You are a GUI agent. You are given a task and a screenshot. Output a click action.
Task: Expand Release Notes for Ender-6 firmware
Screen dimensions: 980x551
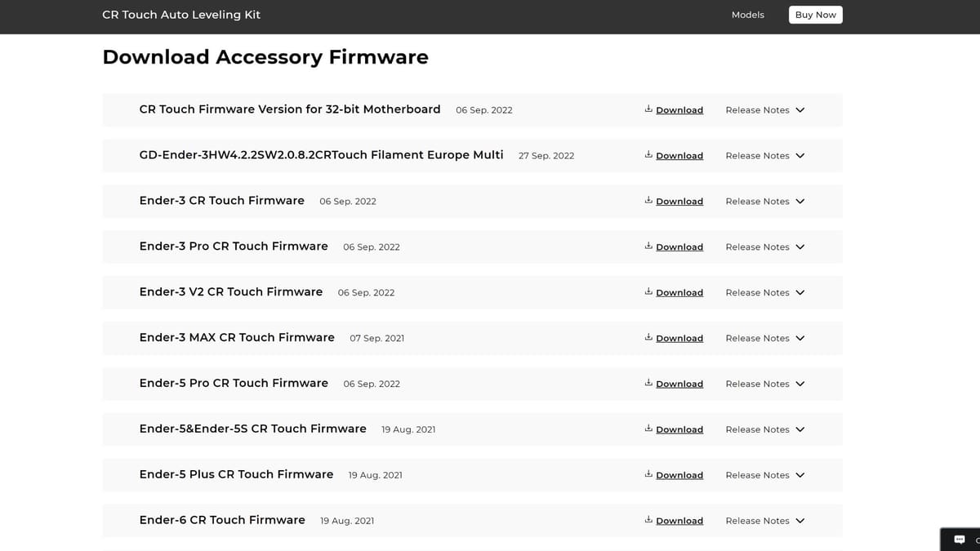(x=765, y=521)
